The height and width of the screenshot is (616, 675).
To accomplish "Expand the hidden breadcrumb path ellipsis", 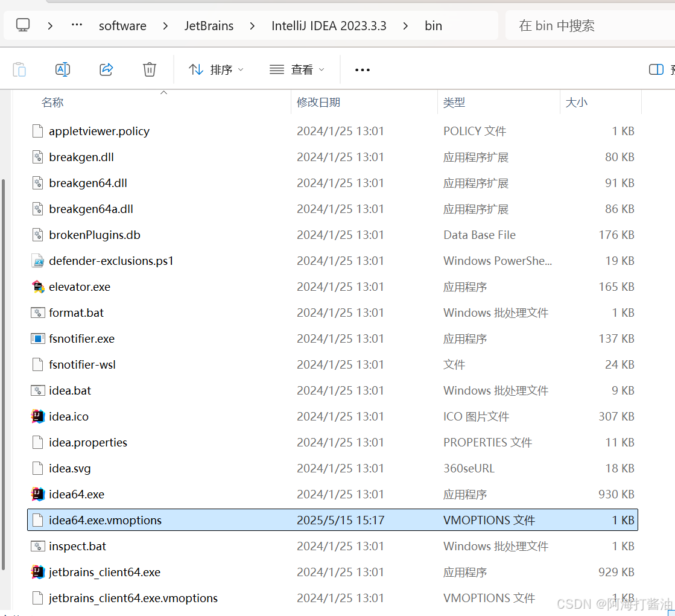I will click(x=77, y=25).
